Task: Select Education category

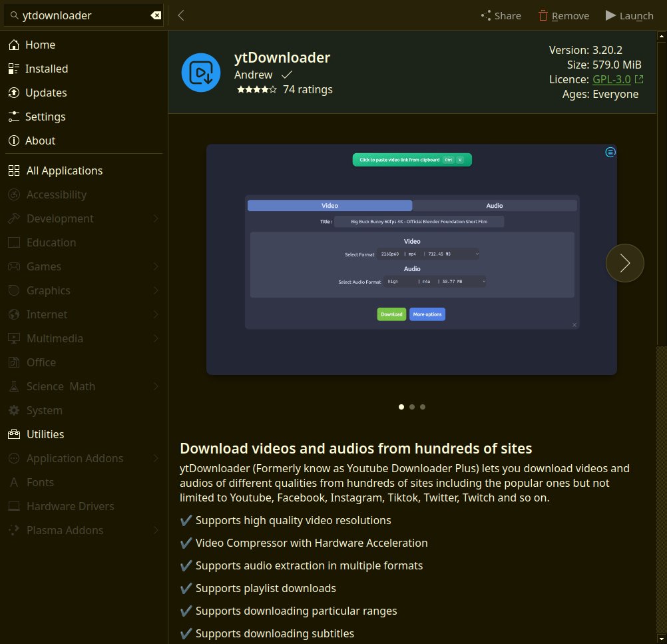Action: click(84, 242)
